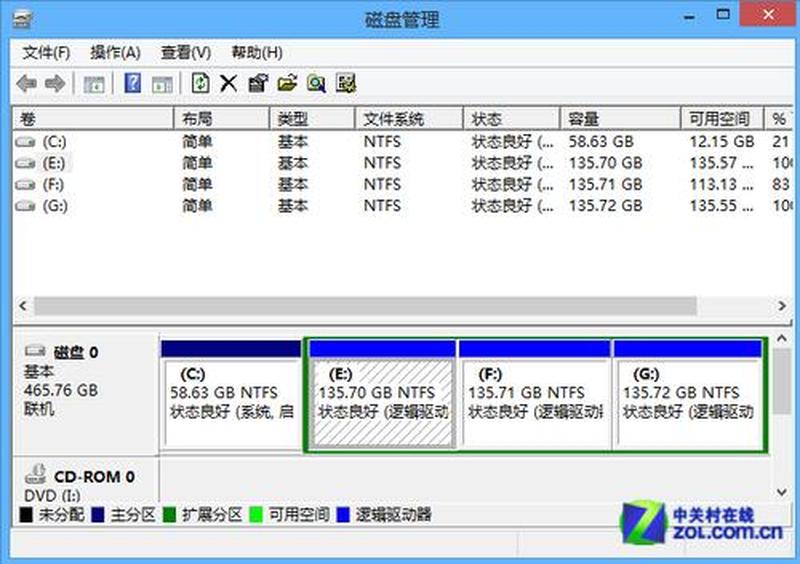Click the Refresh toolbar icon
Viewport: 800px width, 564px height.
pyautogui.click(x=200, y=83)
